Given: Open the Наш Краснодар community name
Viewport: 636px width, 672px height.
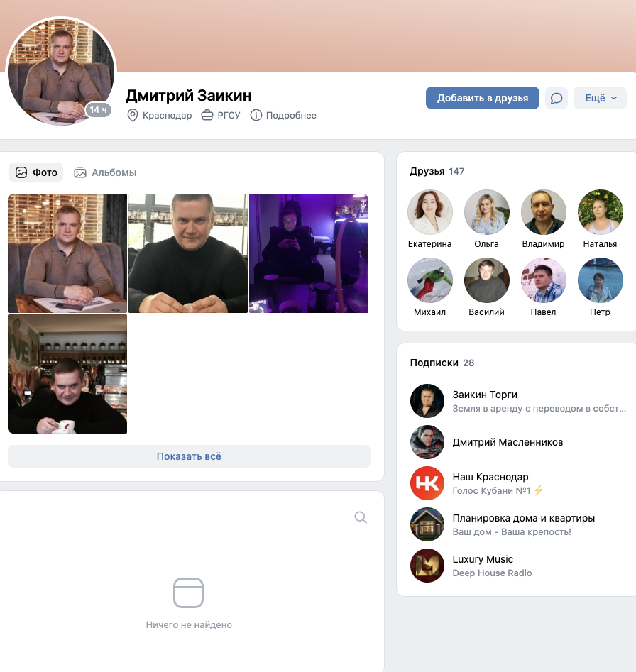Looking at the screenshot, I should (490, 477).
